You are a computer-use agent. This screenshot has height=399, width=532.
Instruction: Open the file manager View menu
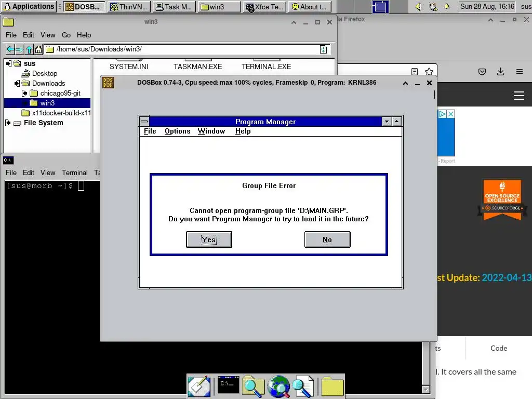click(48, 35)
